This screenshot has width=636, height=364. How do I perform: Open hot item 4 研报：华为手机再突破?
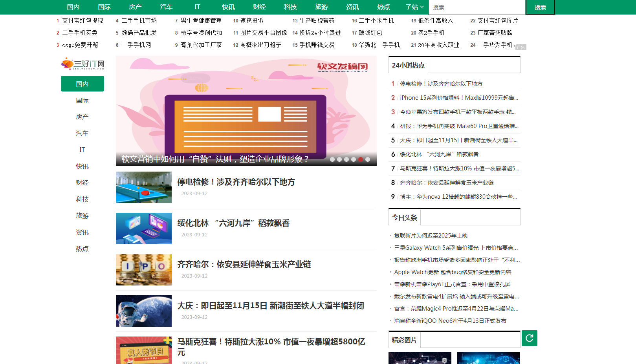pyautogui.click(x=459, y=126)
